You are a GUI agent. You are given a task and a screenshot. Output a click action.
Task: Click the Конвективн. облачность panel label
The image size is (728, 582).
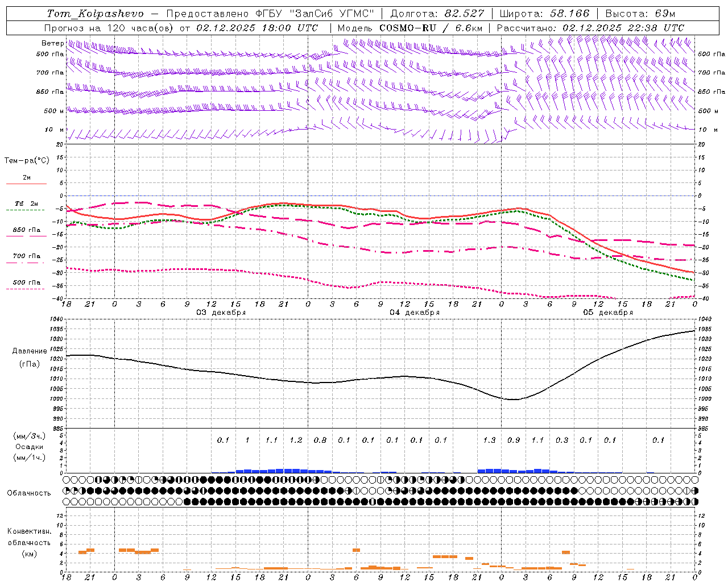pos(29,537)
